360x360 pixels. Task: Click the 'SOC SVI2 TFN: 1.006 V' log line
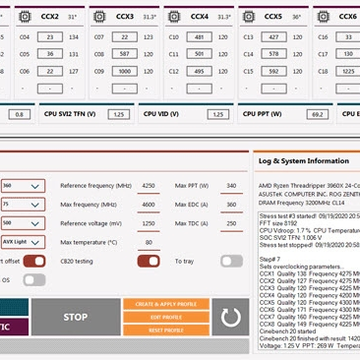pos(291,238)
